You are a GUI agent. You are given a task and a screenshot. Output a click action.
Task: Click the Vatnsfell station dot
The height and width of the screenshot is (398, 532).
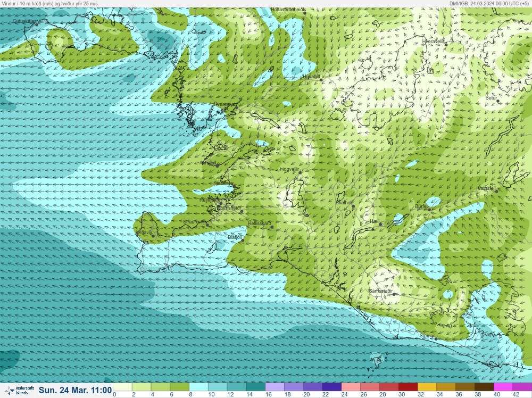click(496, 192)
